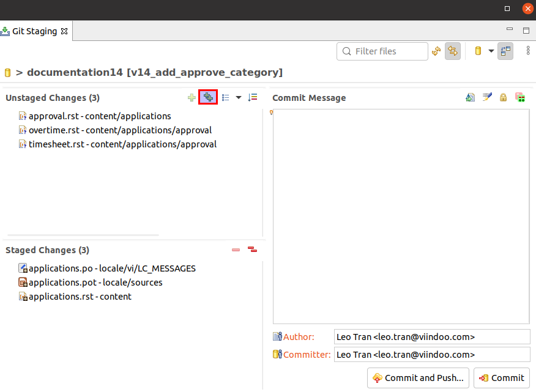
Task: Click the Add Change-Id icon
Action: 520,97
